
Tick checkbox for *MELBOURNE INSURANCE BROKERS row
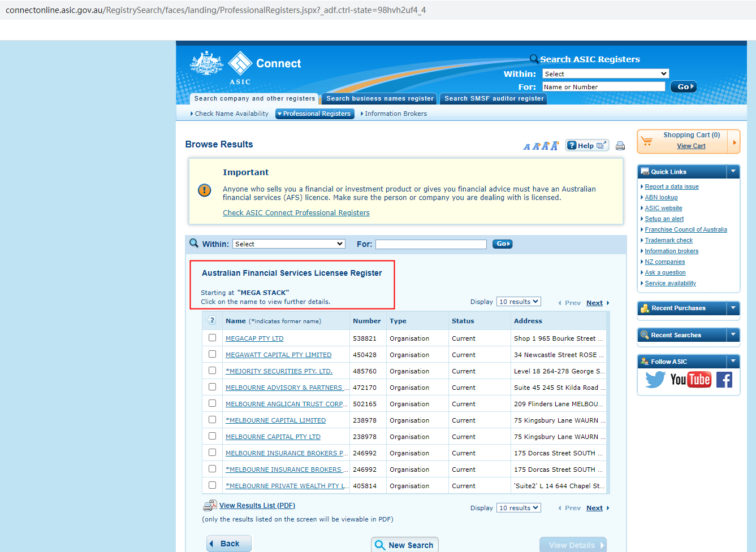coord(212,469)
